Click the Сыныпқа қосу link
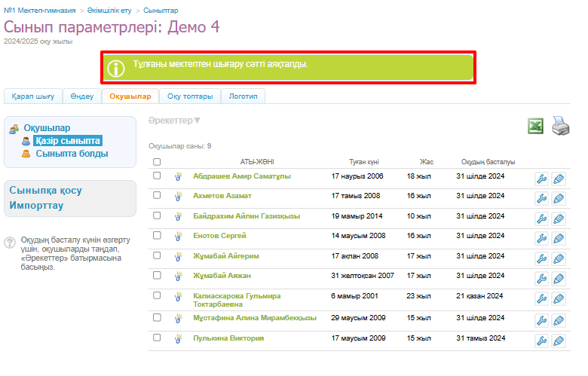The width and height of the screenshot is (588, 376). tap(45, 191)
